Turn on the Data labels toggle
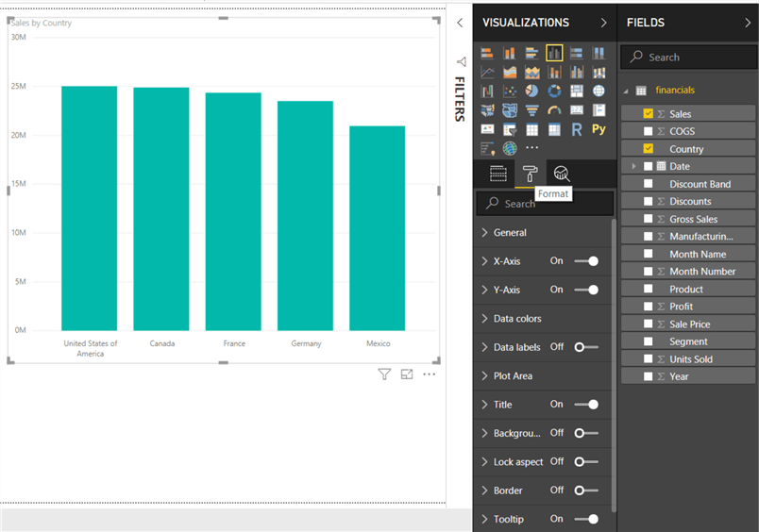This screenshot has width=759, height=532. coord(586,347)
